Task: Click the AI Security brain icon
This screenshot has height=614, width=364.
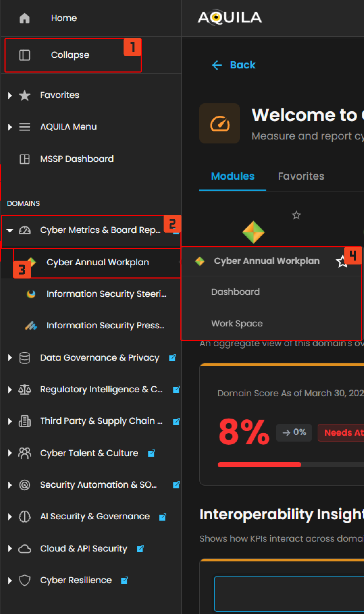Action: pyautogui.click(x=25, y=516)
